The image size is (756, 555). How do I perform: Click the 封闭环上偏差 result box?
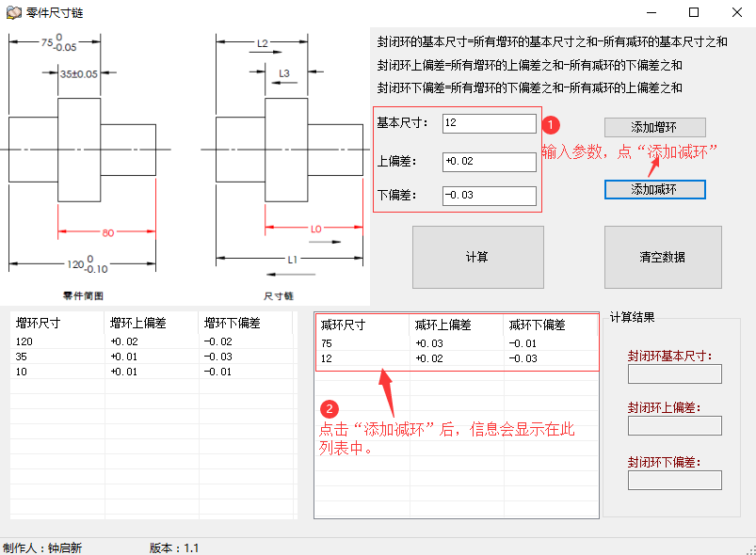(674, 426)
